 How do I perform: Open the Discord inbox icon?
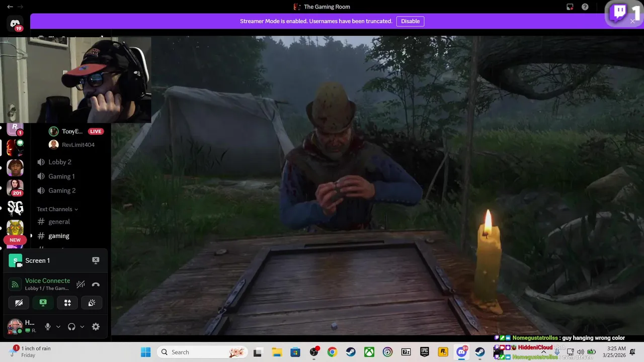click(570, 7)
